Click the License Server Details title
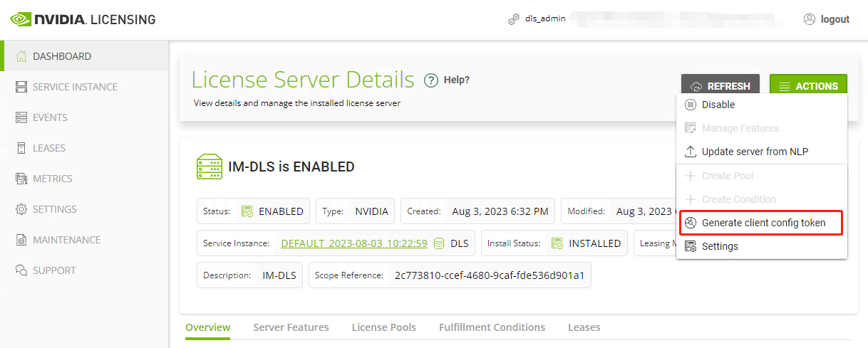Screen dimensions: 868x348 (303, 80)
